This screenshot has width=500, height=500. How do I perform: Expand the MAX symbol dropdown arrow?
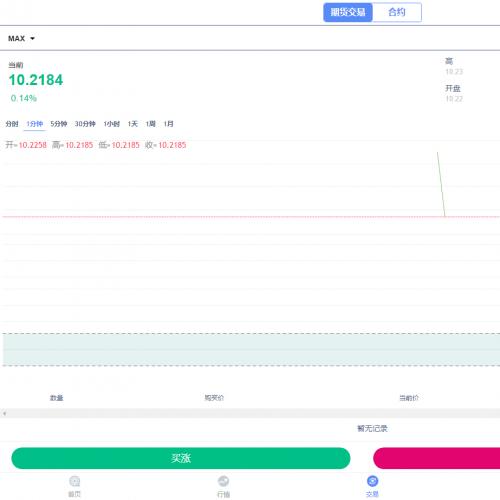[32, 39]
